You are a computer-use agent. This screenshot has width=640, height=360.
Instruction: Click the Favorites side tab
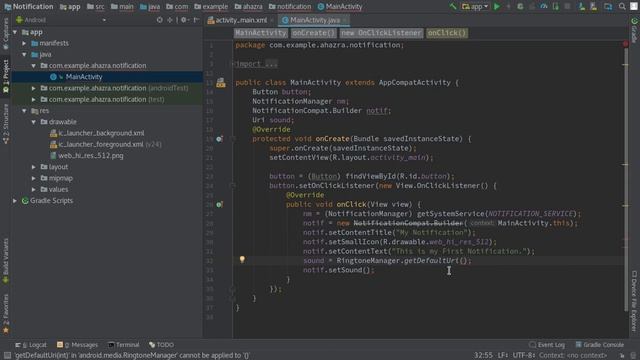6,313
